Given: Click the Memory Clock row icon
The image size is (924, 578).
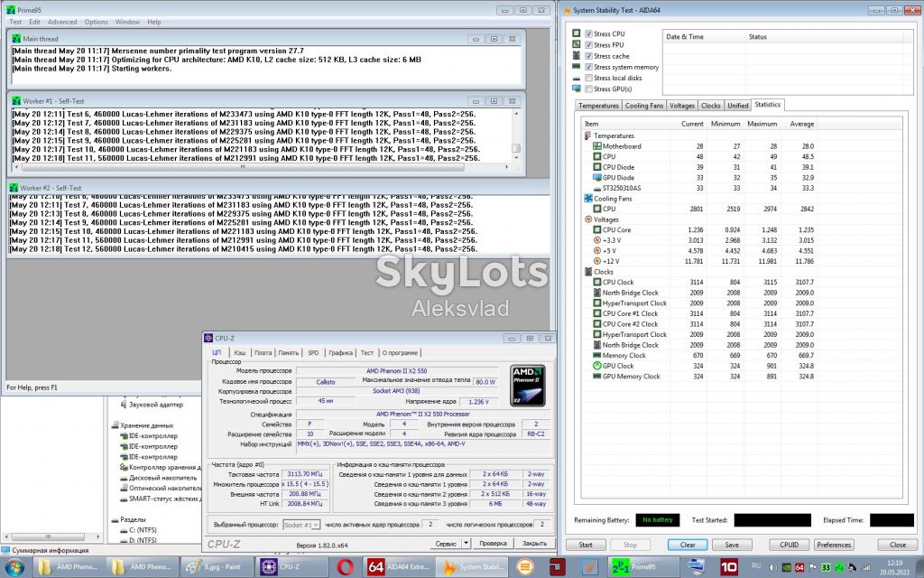Looking at the screenshot, I should click(x=597, y=356).
